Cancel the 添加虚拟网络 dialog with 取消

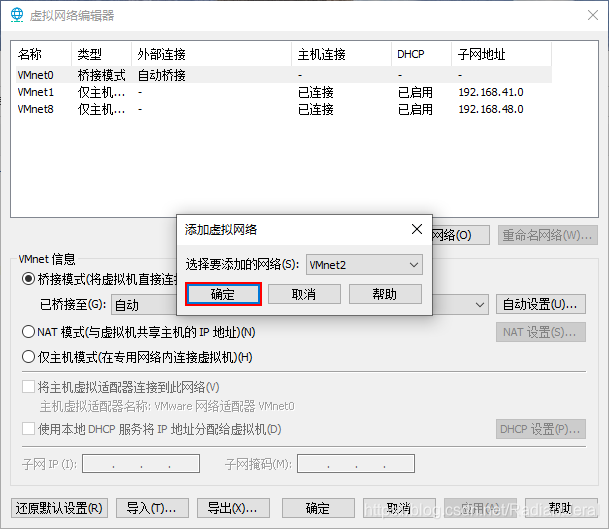coord(304,294)
